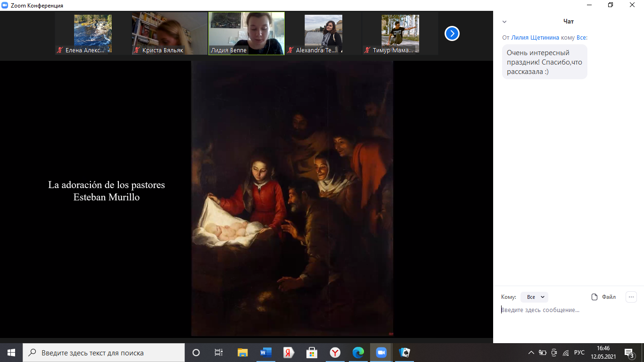The height and width of the screenshot is (362, 644).
Task: Click the Чат panel title
Action: coord(569,21)
